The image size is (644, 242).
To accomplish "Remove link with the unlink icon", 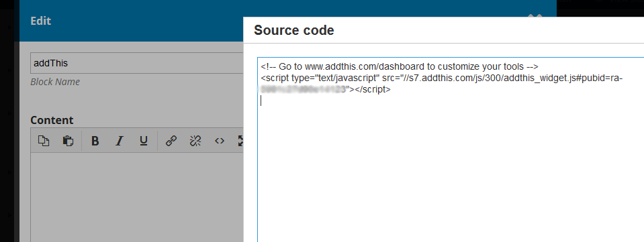I will click(195, 141).
